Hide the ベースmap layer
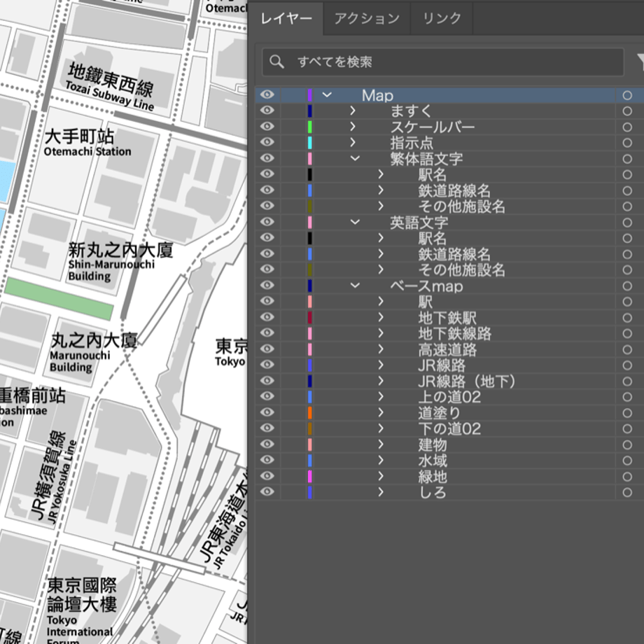This screenshot has height=644, width=644. [x=267, y=286]
